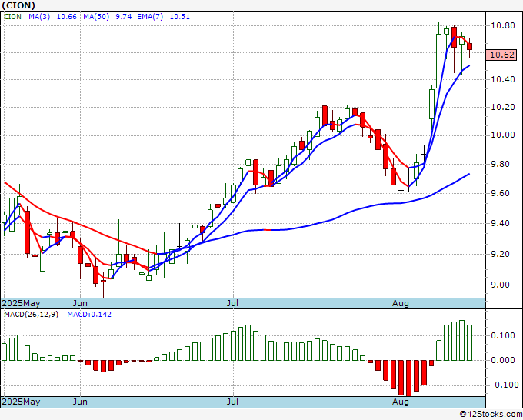Click the EMA(7) indicator label
This screenshot has width=523, height=420.
[150, 17]
